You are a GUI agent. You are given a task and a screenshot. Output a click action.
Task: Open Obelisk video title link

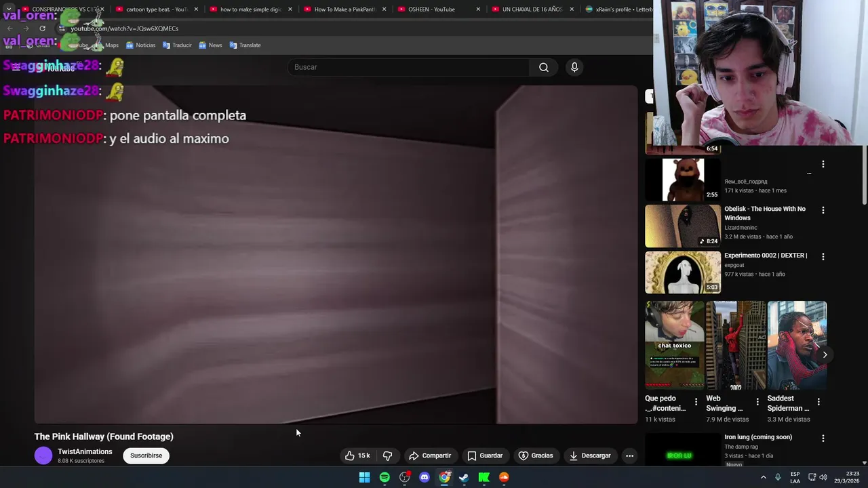(765, 213)
